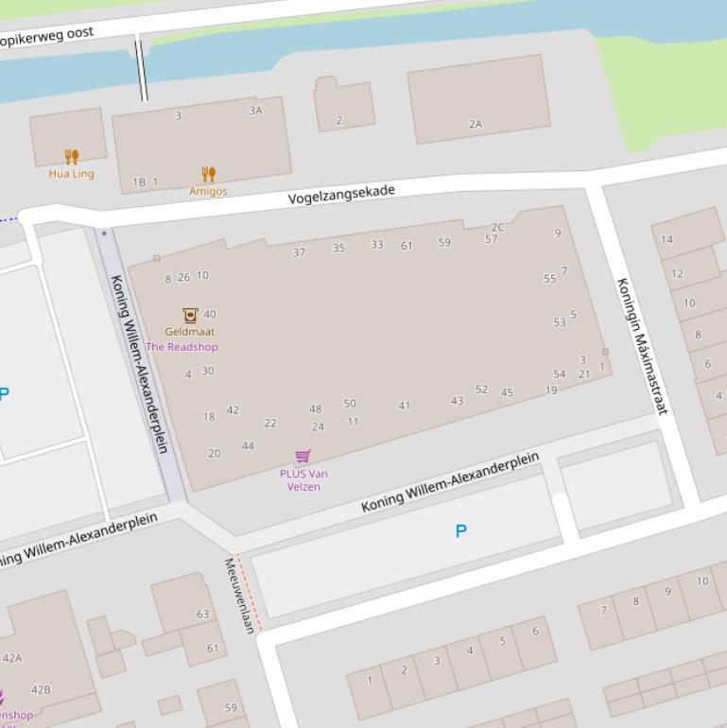Select the Amigos restaurant fork-and-knife icon
Viewport: 727px width, 728px height.
[x=209, y=174]
